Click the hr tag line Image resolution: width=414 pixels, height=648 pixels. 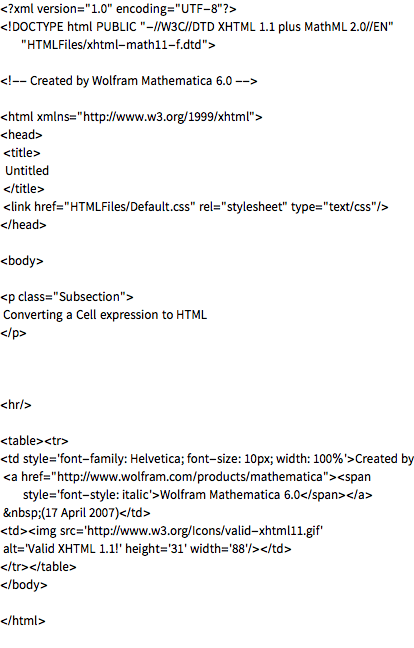[x=16, y=405]
